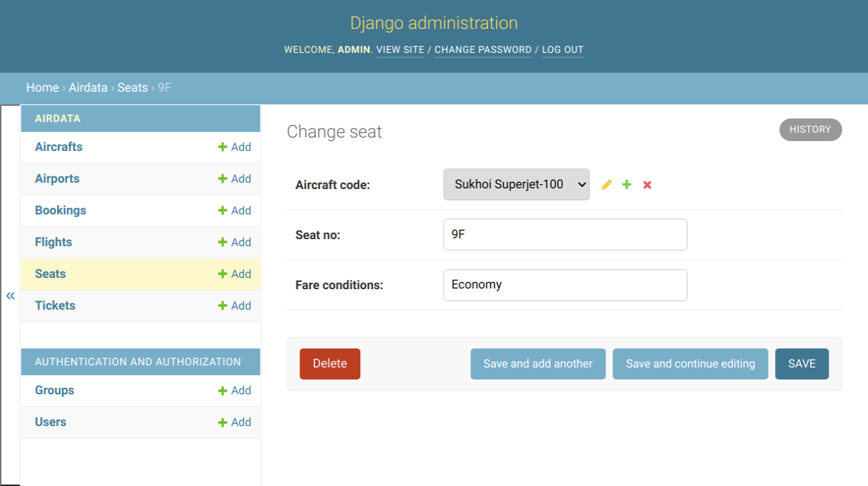This screenshot has width=868, height=486.
Task: Open the Aircraft code dropdown
Action: [x=516, y=184]
